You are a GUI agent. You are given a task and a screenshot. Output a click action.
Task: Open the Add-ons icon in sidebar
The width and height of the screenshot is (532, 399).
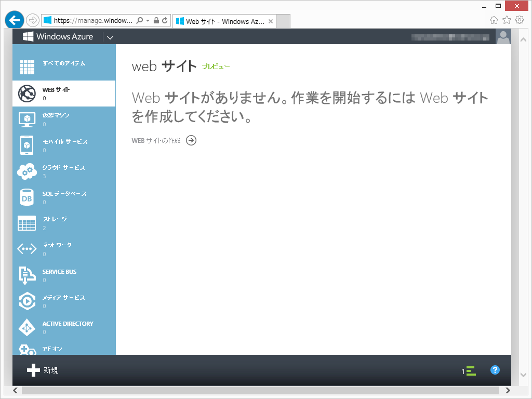point(27,350)
